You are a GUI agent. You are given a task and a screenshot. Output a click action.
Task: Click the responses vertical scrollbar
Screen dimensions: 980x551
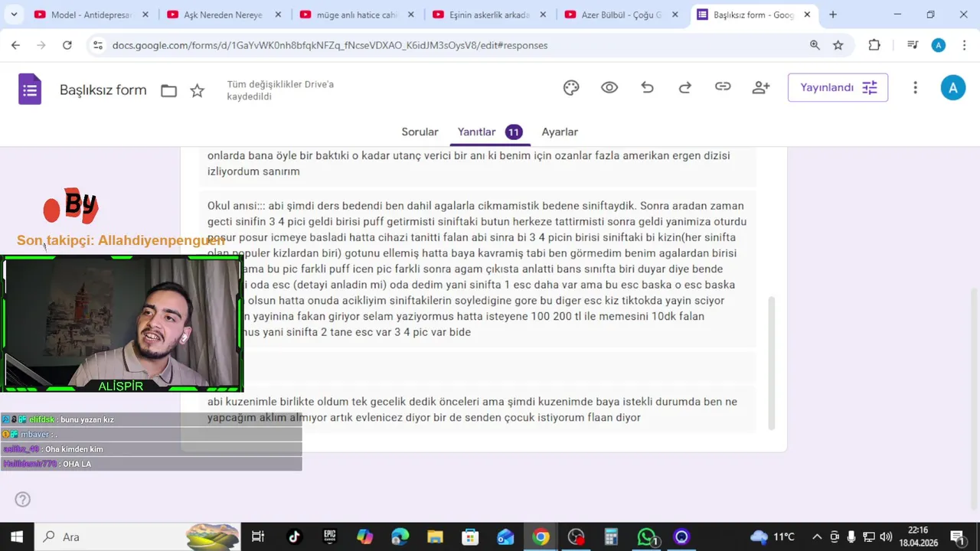coord(772,363)
